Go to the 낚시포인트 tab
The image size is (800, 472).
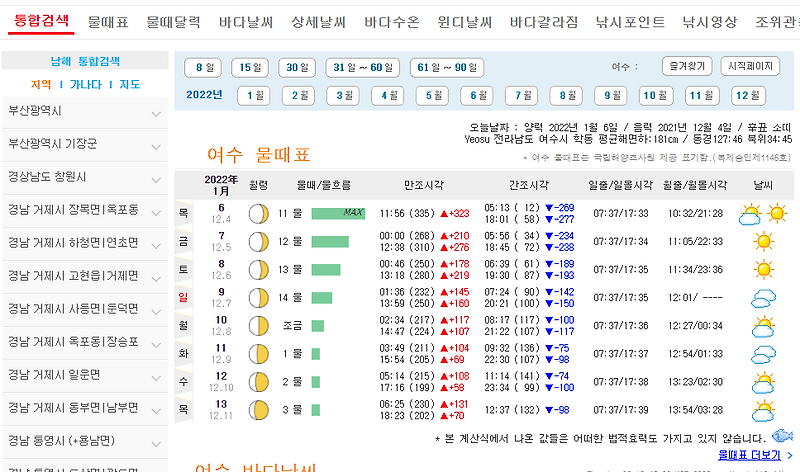coord(630,22)
